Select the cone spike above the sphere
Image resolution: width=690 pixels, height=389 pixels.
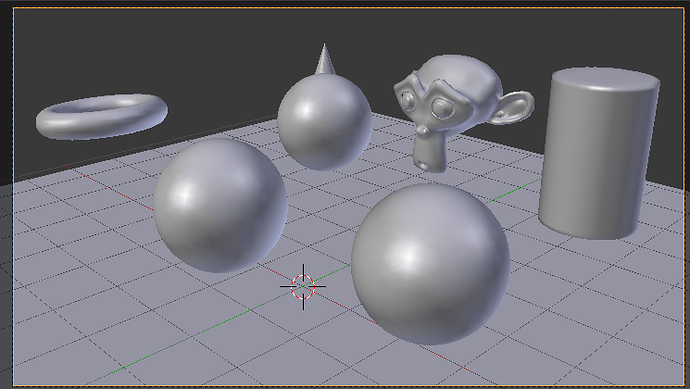tap(325, 59)
